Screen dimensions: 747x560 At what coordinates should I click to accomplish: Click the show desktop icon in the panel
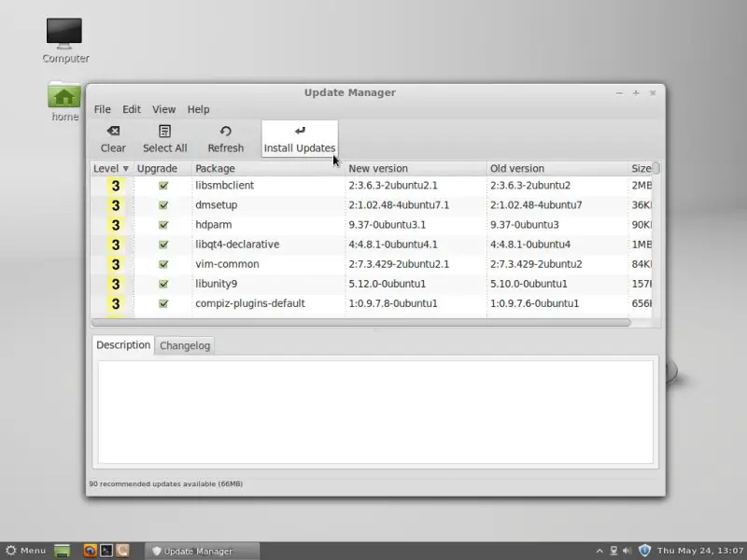click(x=62, y=551)
